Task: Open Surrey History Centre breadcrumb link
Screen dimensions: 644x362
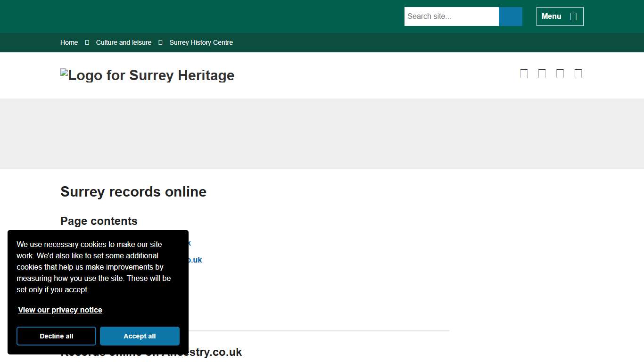Action: coord(201,42)
